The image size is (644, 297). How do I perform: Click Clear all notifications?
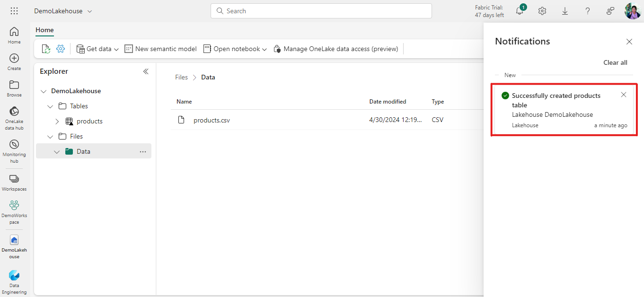[x=615, y=62]
